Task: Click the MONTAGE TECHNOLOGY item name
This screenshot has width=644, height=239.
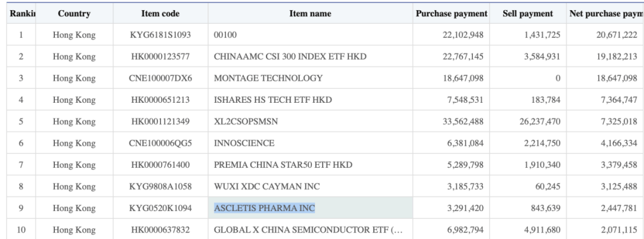Action: coord(268,78)
